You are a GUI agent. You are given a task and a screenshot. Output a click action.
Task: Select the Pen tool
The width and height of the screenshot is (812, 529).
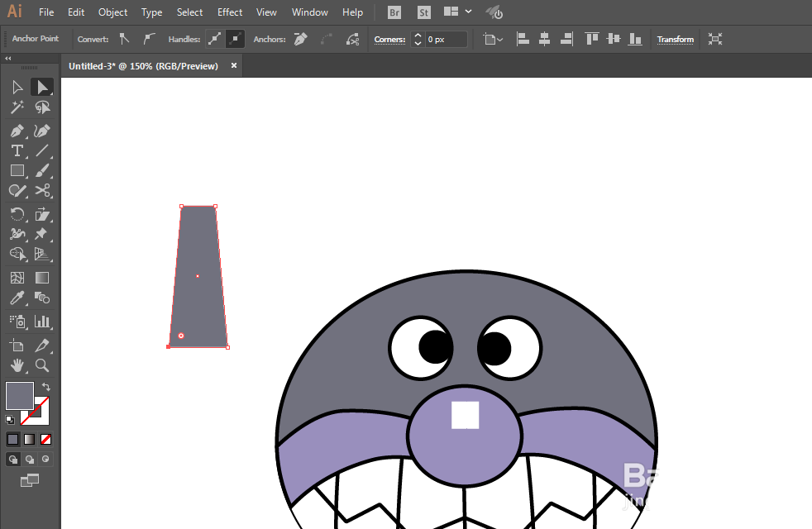[17, 131]
